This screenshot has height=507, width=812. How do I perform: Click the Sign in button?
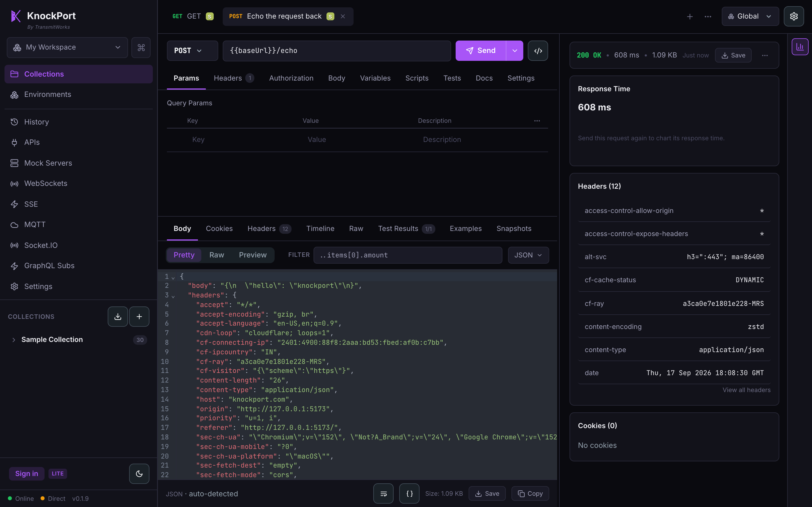tap(27, 473)
